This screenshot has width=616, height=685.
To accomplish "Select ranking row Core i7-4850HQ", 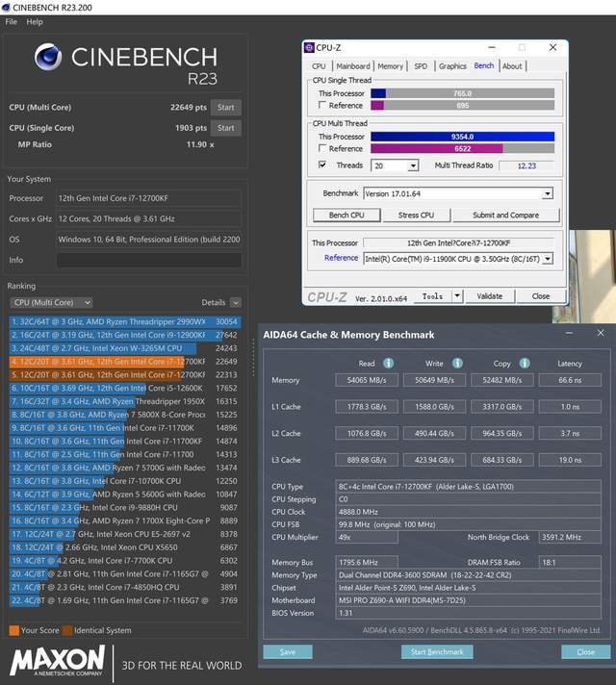I will click(125, 587).
